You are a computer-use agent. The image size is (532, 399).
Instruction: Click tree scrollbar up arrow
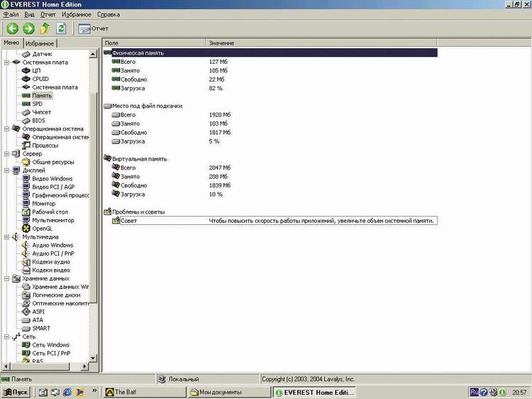tap(93, 54)
